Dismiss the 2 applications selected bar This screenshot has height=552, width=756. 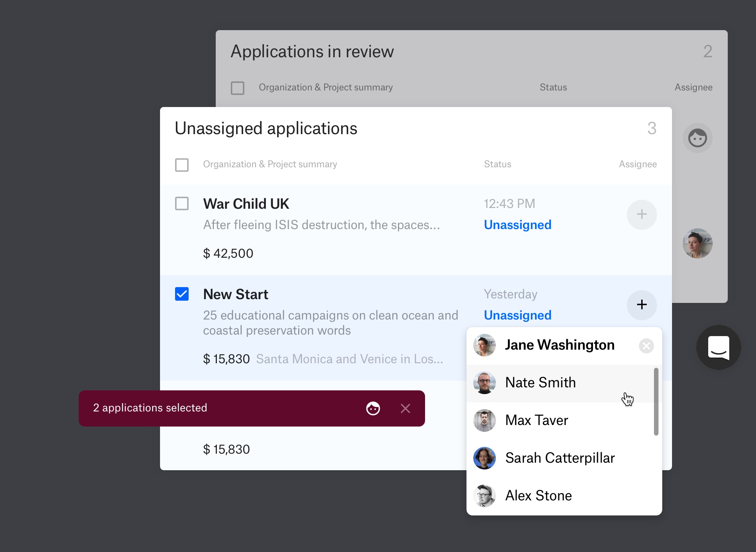coord(405,408)
